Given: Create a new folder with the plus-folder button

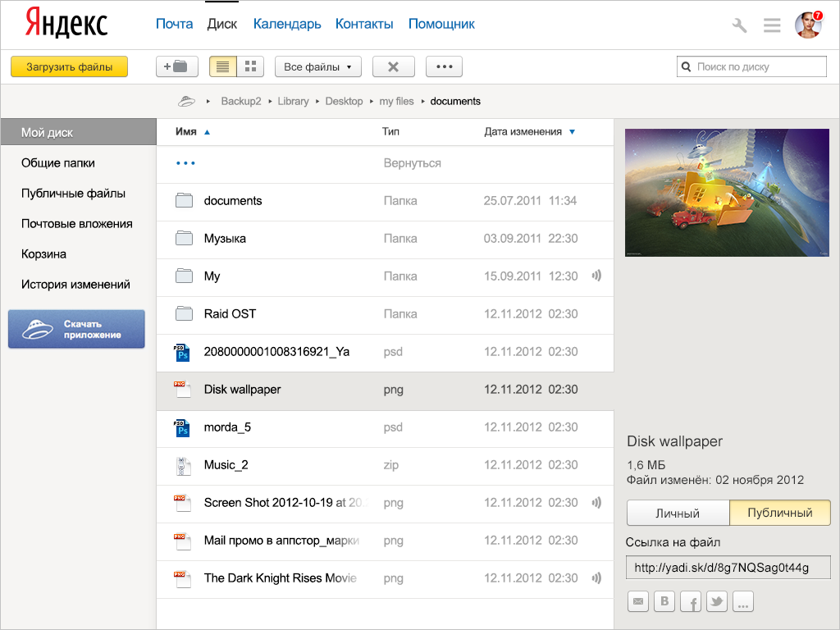Looking at the screenshot, I should (x=177, y=66).
